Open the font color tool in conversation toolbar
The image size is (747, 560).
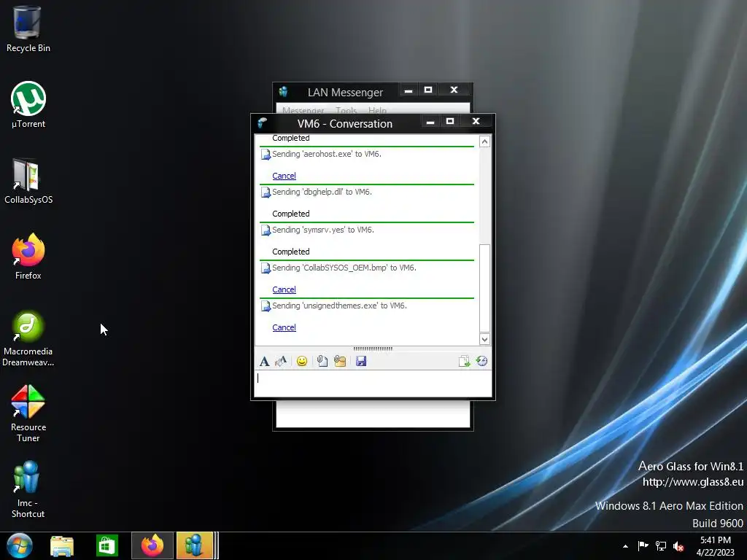(x=281, y=362)
